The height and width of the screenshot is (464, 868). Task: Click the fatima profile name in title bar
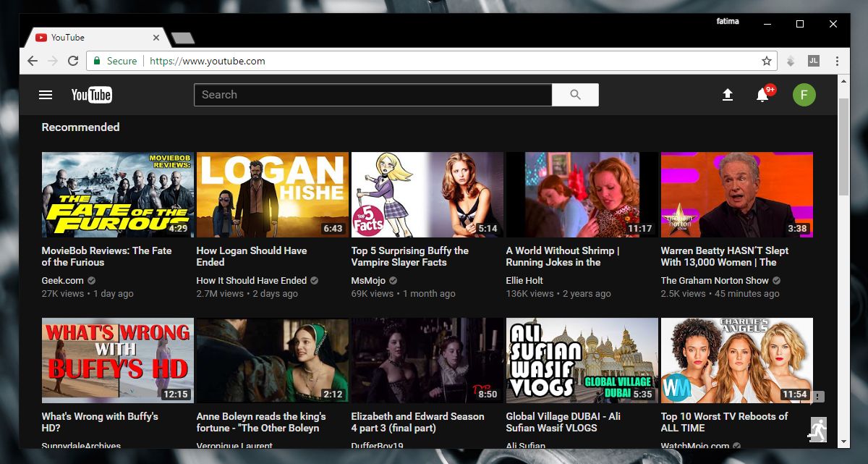pyautogui.click(x=728, y=22)
